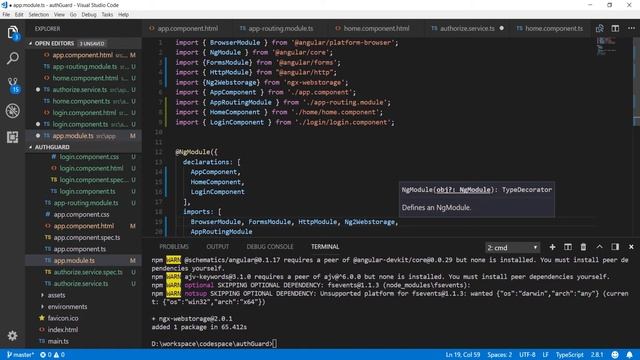The width and height of the screenshot is (640, 360).
Task: Split the editor with the split icon
Action: tap(615, 29)
